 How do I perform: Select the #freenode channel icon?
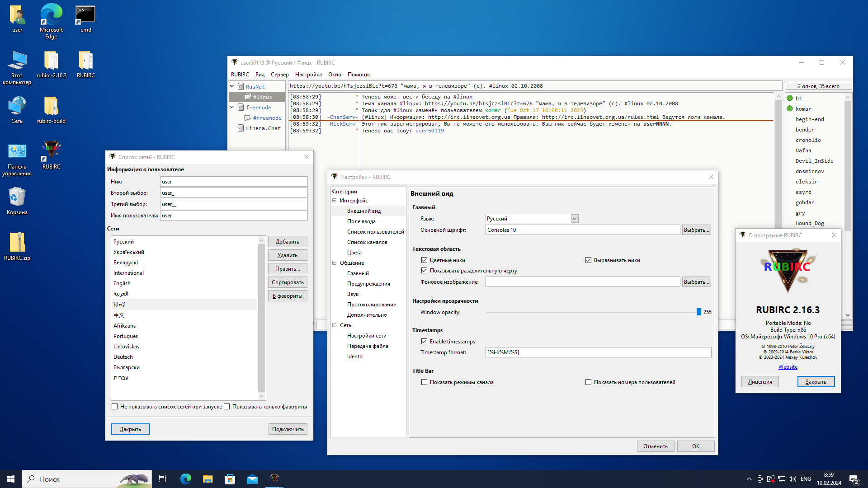[248, 117]
